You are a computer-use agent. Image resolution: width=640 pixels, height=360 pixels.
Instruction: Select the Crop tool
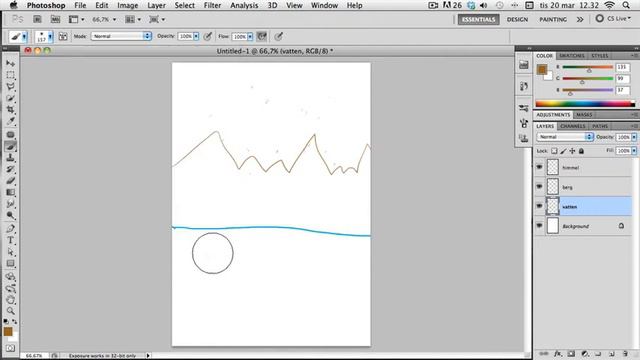coord(11,109)
